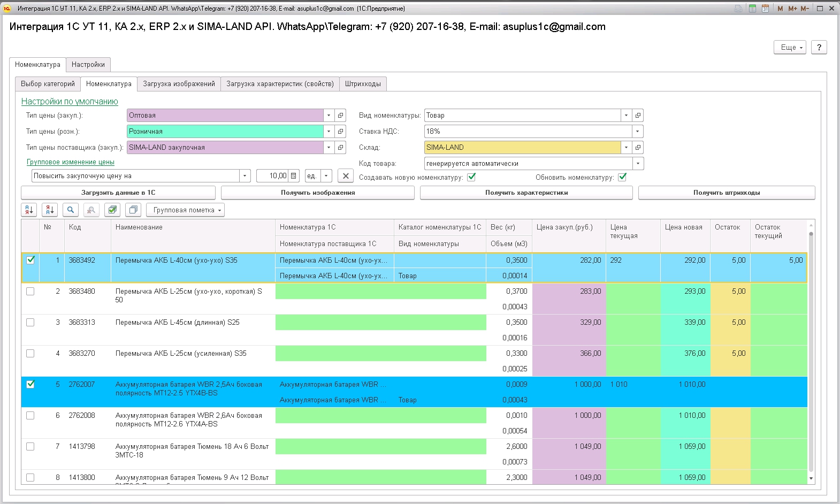This screenshot has width=840, height=504.
Task: Toggle Создавать новую номенклатуру checkbox
Action: [x=471, y=177]
